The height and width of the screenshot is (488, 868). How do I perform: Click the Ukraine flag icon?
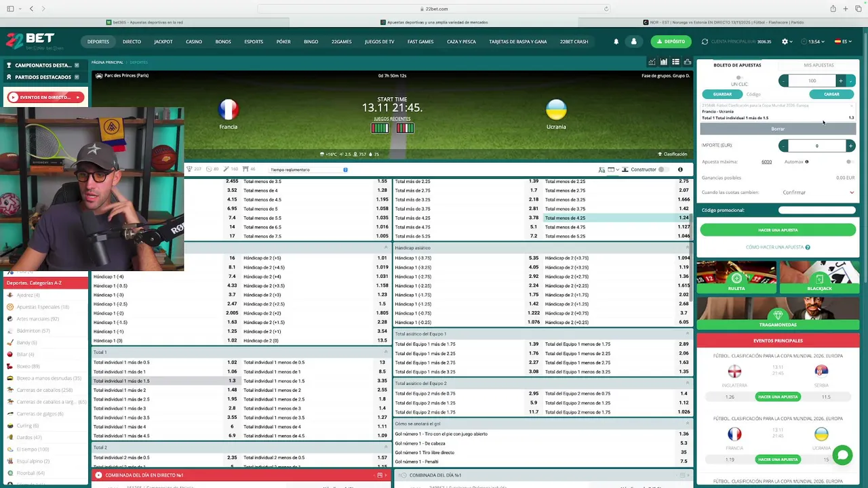point(556,110)
